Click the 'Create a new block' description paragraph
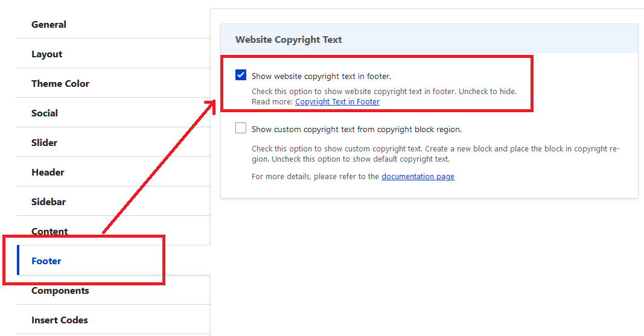The width and height of the screenshot is (644, 336). tap(435, 154)
